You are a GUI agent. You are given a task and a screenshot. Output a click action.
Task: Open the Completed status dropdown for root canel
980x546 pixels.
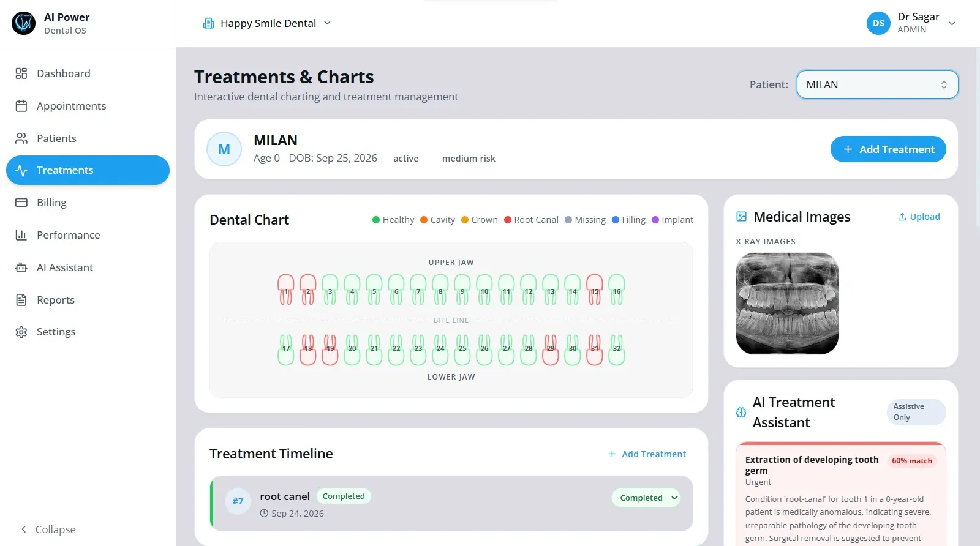pyautogui.click(x=647, y=498)
